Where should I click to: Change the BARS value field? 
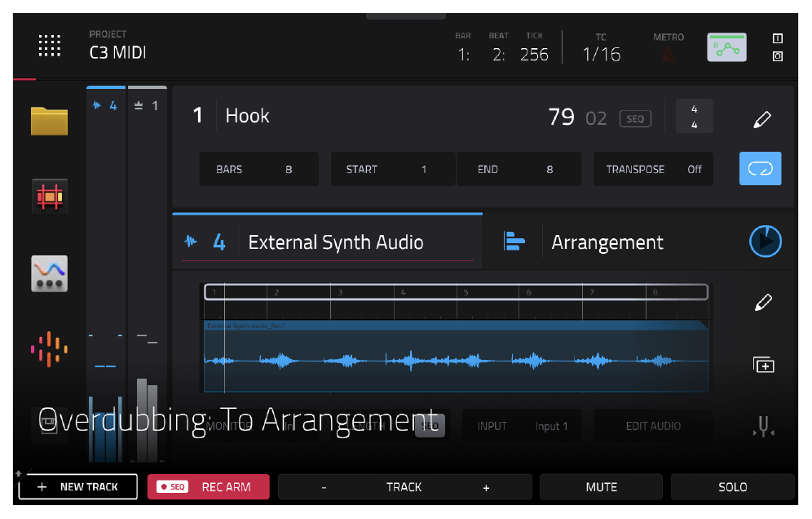259,169
